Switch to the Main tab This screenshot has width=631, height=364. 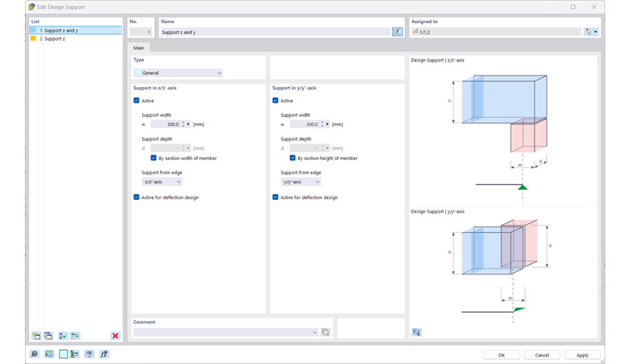pyautogui.click(x=139, y=48)
